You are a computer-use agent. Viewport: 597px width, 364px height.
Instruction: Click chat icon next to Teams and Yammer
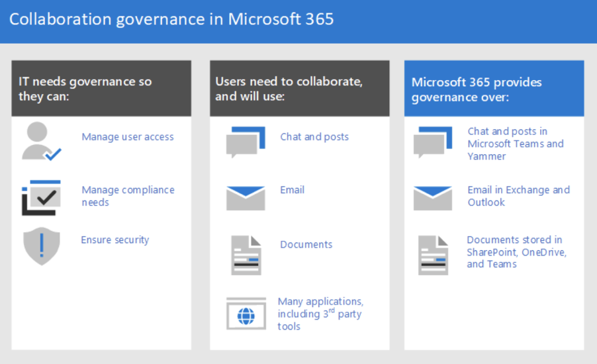[433, 142]
